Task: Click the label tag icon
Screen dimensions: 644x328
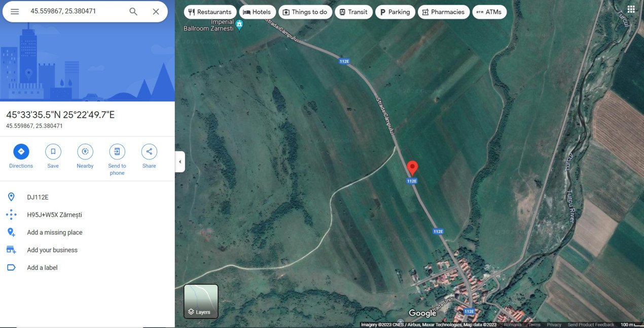Action: click(11, 268)
